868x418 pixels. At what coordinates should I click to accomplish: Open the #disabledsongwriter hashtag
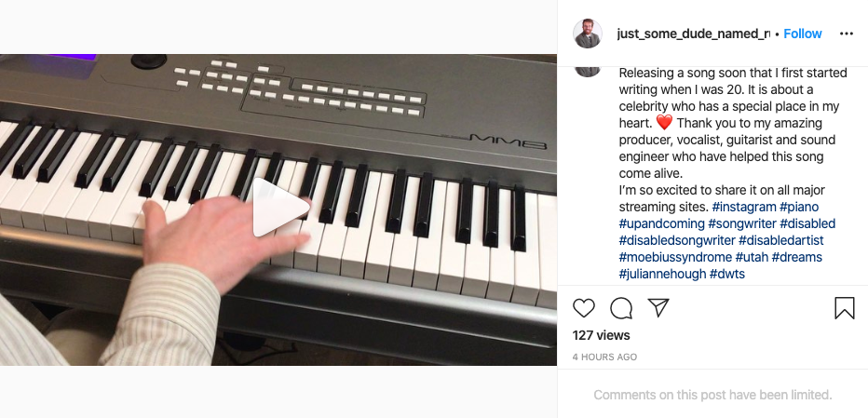tap(677, 240)
